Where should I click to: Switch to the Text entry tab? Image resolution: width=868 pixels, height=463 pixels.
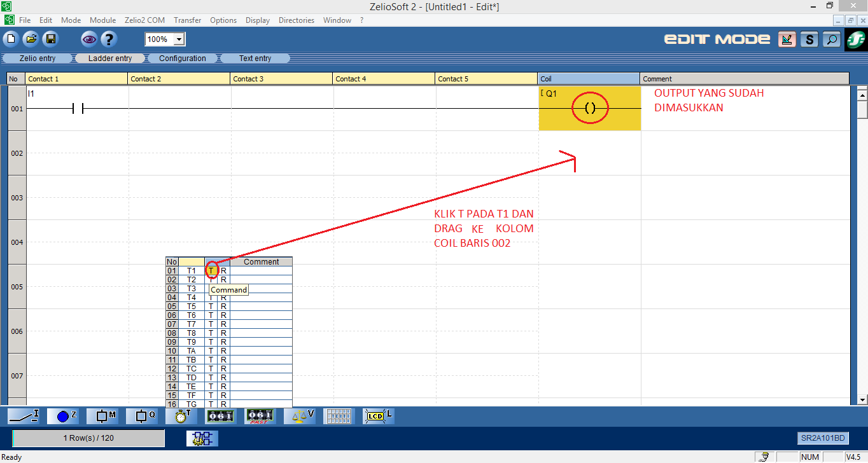(x=255, y=58)
